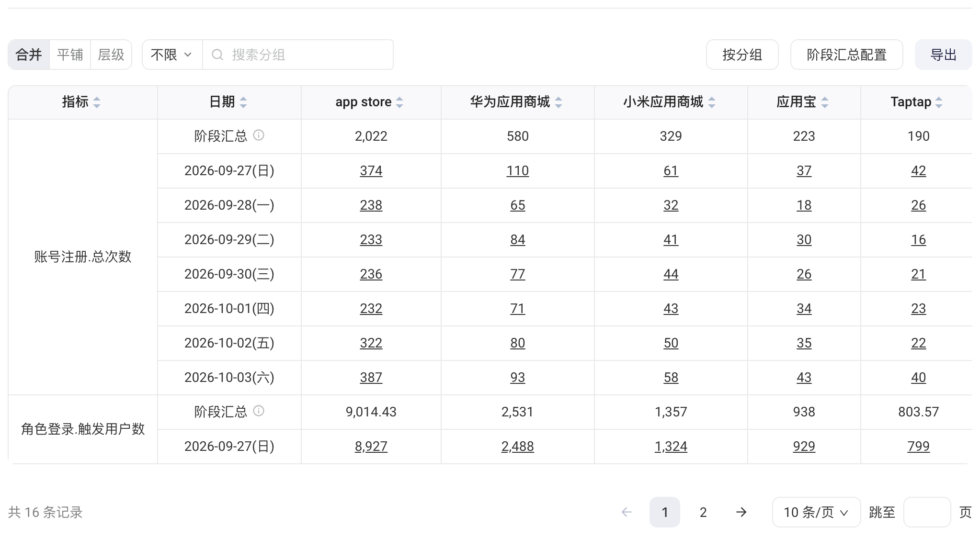This screenshot has height=560, width=980.
Task: Click the 9,014.43 summary value
Action: coord(371,412)
